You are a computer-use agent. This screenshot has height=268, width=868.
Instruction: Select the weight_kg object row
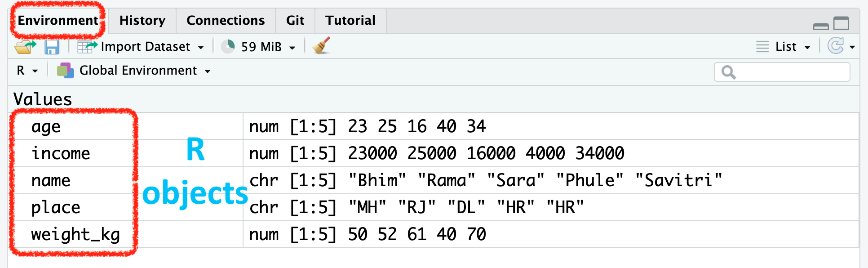pos(75,235)
